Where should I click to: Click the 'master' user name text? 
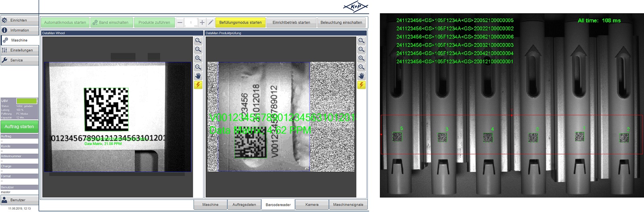(6, 192)
